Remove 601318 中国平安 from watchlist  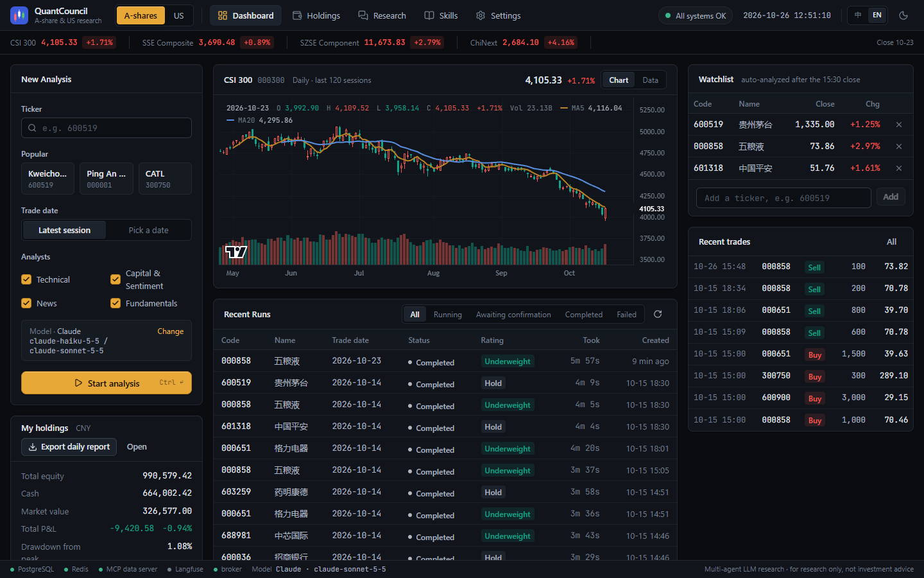click(899, 168)
